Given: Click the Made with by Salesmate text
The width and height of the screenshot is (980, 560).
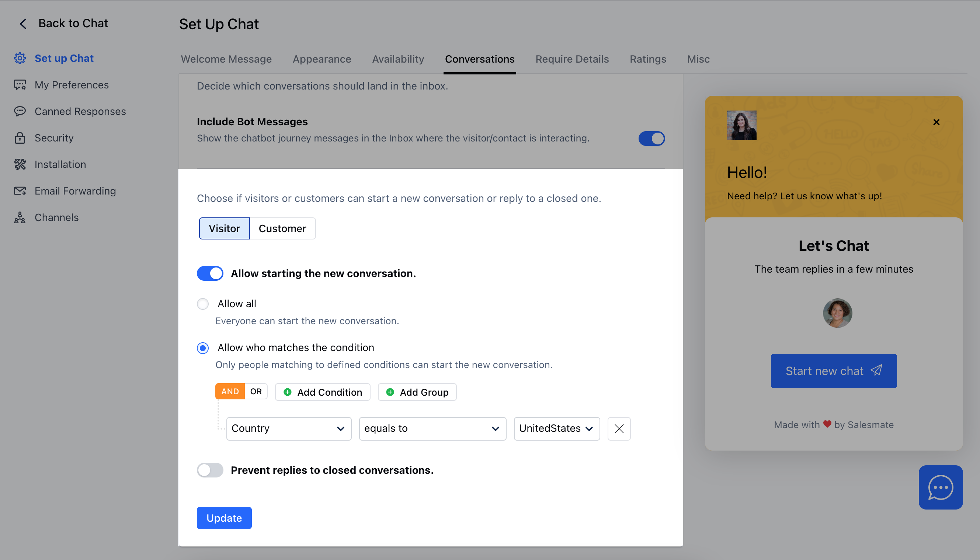Looking at the screenshot, I should 833,425.
